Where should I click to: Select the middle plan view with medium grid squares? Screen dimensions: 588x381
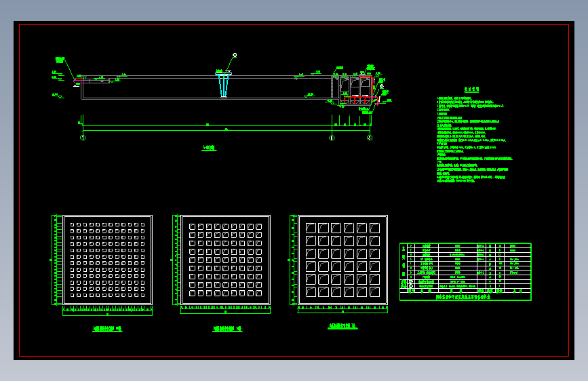point(225,260)
